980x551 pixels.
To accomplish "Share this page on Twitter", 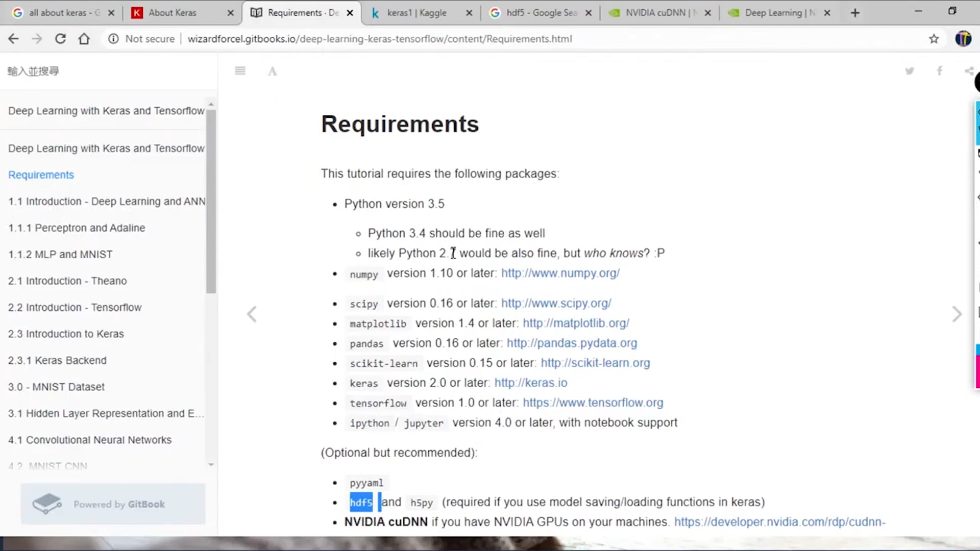I will click(910, 71).
